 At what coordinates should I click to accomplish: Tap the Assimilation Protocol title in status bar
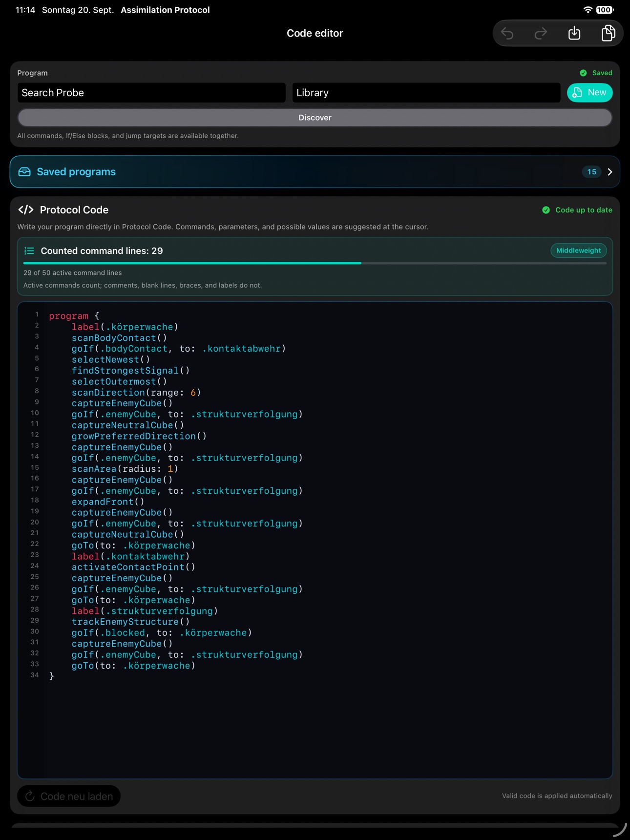[165, 10]
